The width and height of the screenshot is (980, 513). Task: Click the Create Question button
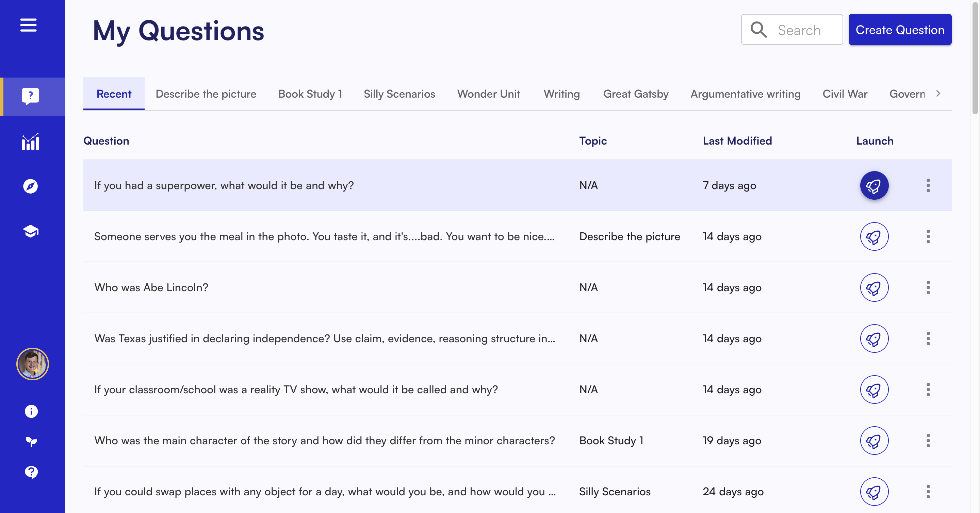(900, 30)
